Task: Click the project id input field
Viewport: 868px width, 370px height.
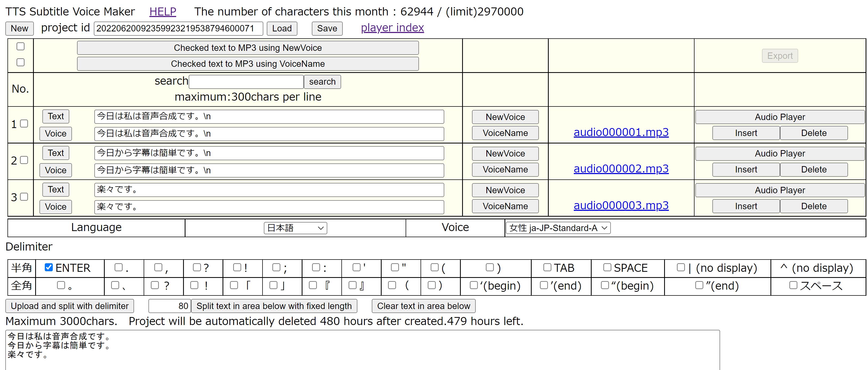Action: coord(178,28)
